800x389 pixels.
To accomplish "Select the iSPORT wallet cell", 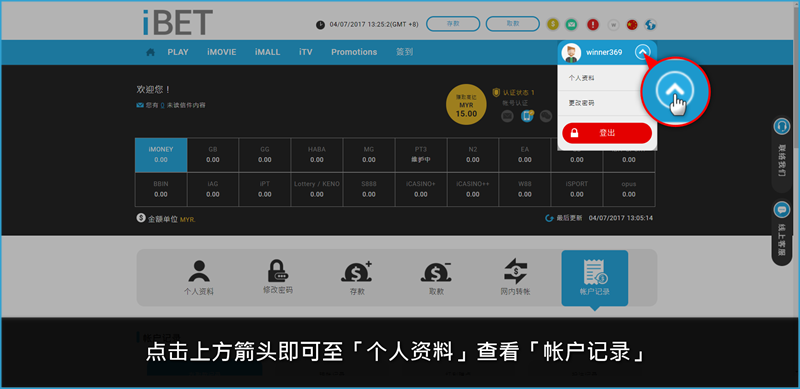I will tap(577, 189).
